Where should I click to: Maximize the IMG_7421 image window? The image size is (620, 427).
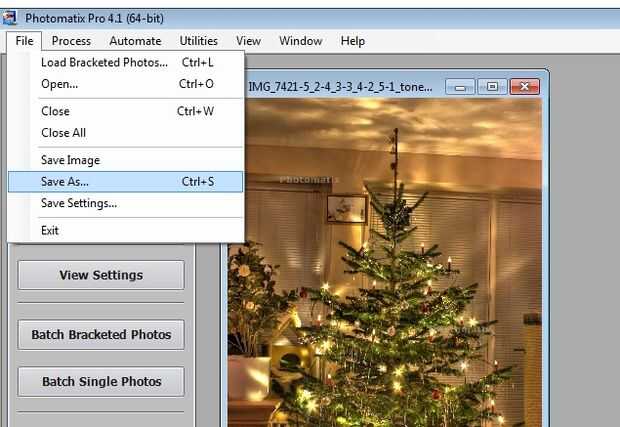pyautogui.click(x=492, y=87)
